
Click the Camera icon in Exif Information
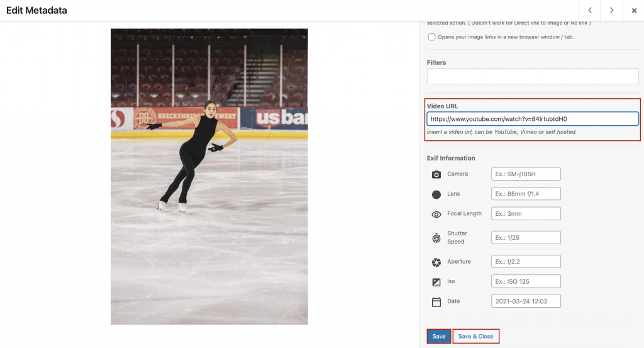pyautogui.click(x=436, y=174)
